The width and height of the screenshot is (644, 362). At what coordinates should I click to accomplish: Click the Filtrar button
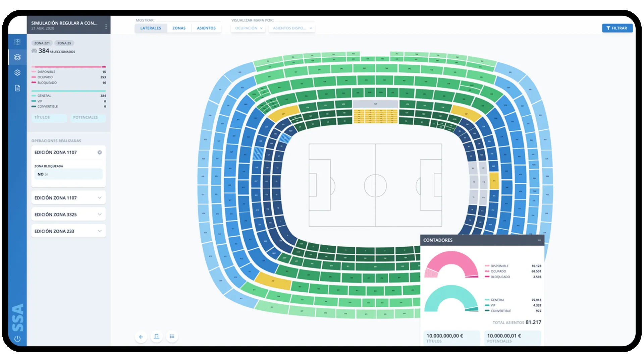click(x=617, y=28)
